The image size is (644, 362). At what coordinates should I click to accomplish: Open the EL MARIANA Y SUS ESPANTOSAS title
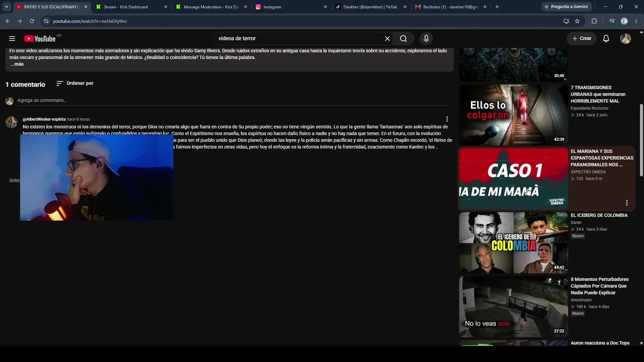(x=602, y=158)
